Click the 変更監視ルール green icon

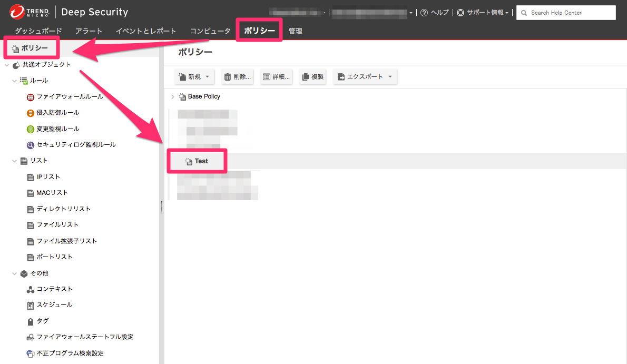click(31, 129)
